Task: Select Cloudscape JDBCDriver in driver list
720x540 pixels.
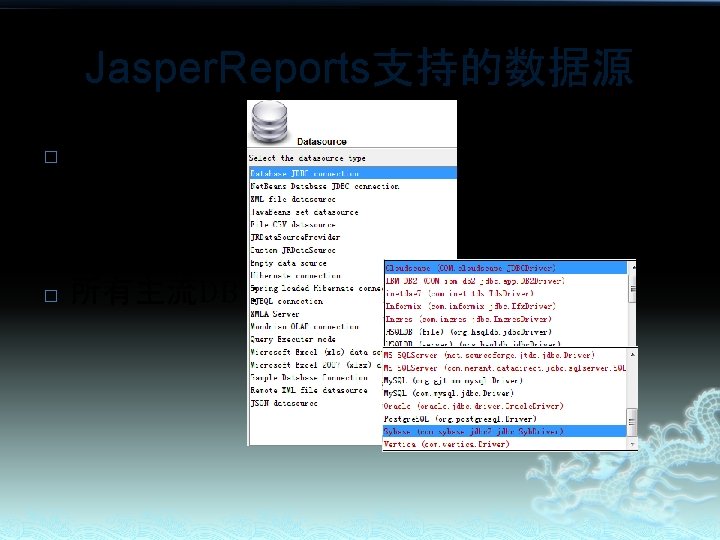Action: (x=506, y=268)
